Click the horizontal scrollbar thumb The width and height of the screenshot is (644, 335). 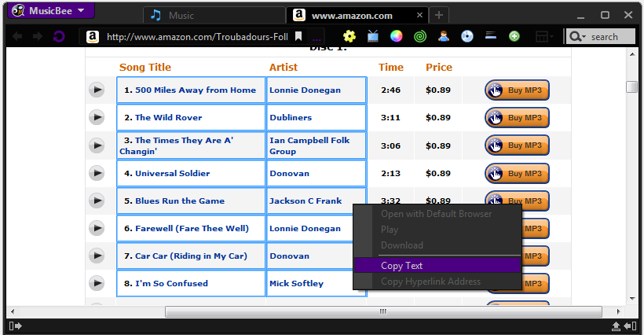(383, 311)
